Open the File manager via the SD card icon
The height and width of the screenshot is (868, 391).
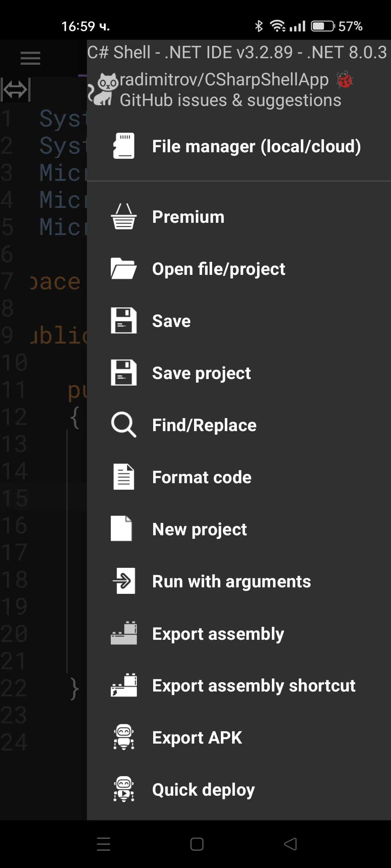coord(123,145)
